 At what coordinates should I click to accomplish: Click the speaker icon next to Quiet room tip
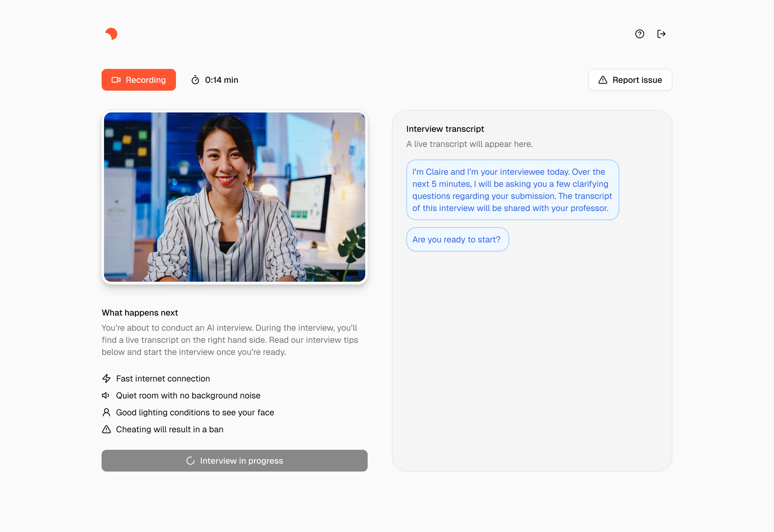(x=106, y=396)
